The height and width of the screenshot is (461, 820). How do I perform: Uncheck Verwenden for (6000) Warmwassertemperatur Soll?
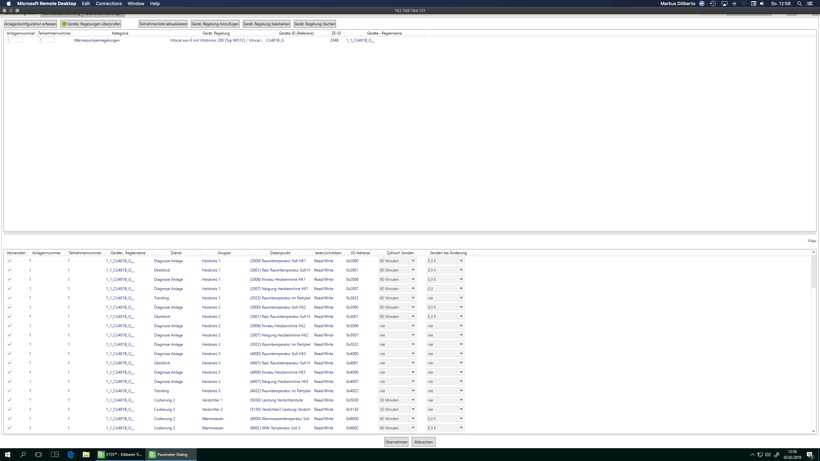[x=9, y=419]
